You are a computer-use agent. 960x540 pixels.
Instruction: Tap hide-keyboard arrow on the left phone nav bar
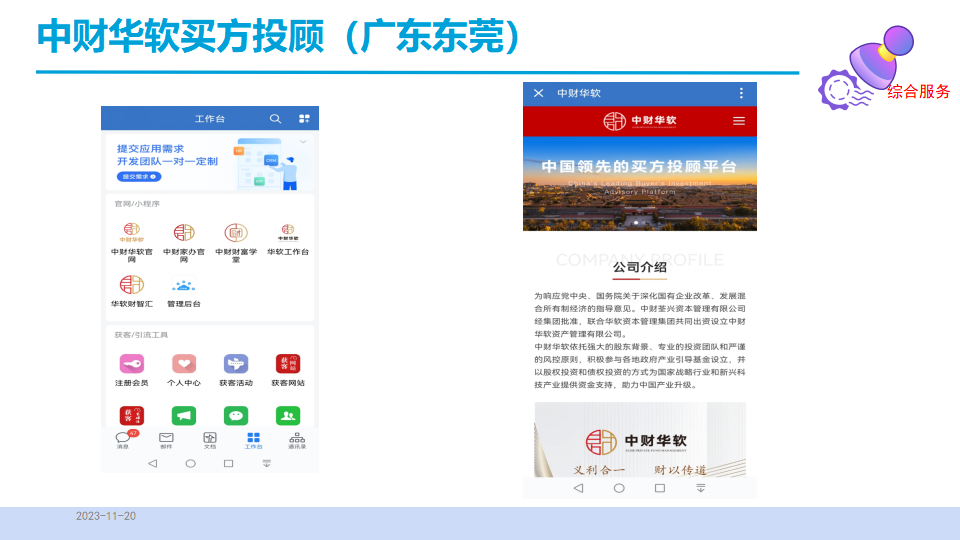tap(266, 463)
